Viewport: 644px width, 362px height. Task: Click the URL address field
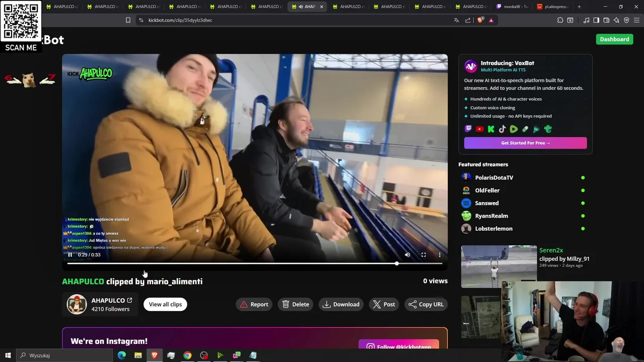(297, 20)
